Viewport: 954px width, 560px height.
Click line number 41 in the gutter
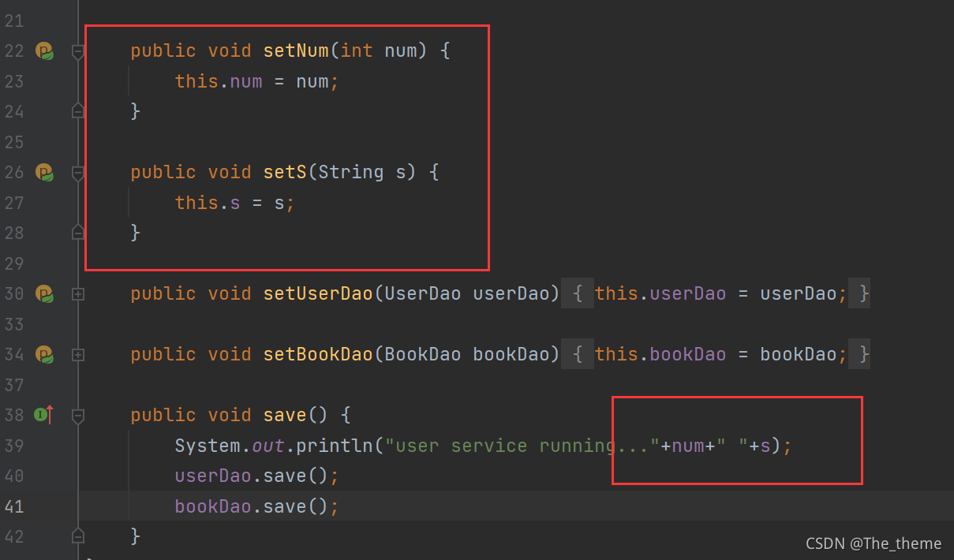[14, 507]
